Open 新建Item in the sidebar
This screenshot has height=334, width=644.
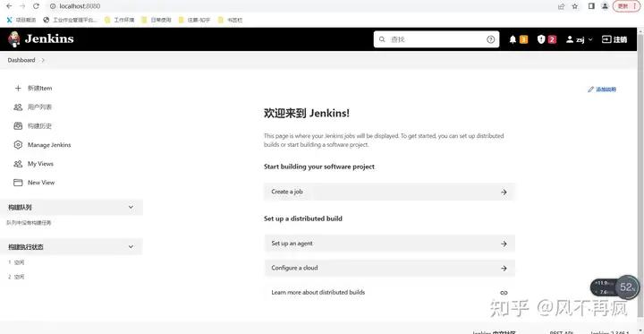pyautogui.click(x=40, y=88)
